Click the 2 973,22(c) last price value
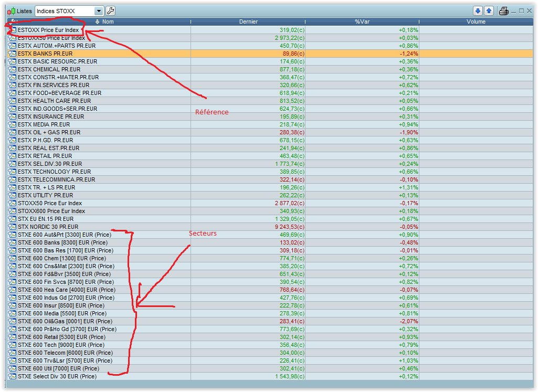Image resolution: width=538 pixels, height=392 pixels. [290, 38]
